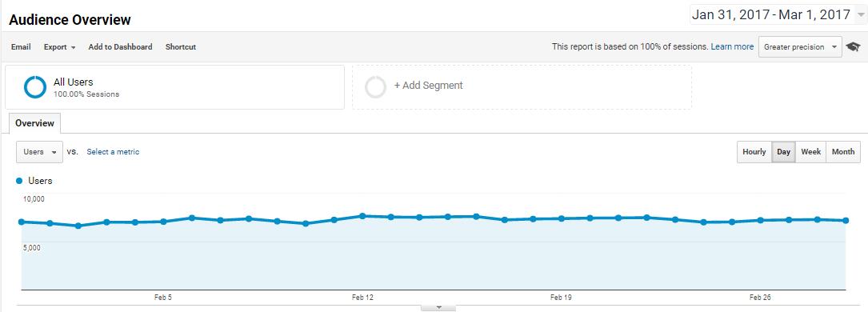The width and height of the screenshot is (868, 312).
Task: Open the date range dropdown arrow
Action: (x=860, y=15)
